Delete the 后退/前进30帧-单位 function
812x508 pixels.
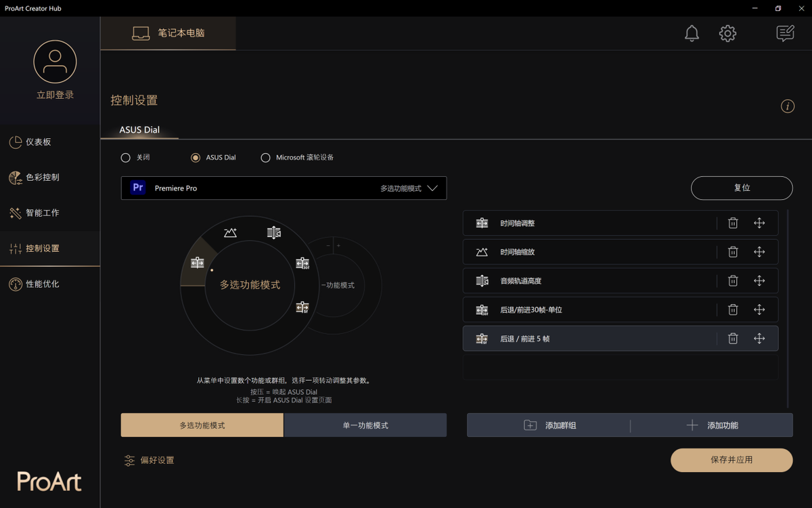(733, 310)
